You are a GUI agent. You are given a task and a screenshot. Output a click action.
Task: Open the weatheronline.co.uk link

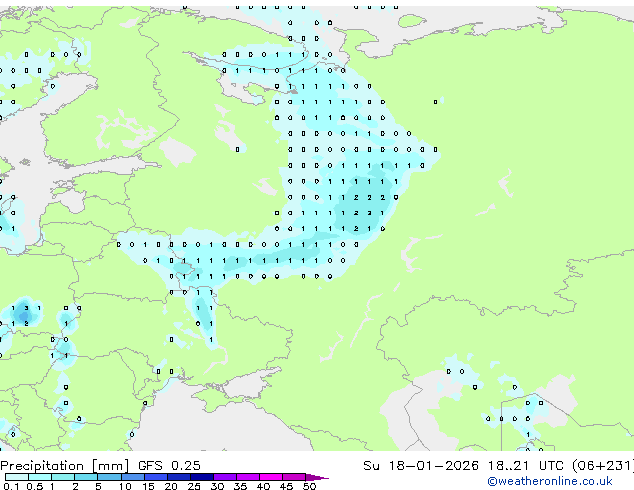pyautogui.click(x=549, y=481)
